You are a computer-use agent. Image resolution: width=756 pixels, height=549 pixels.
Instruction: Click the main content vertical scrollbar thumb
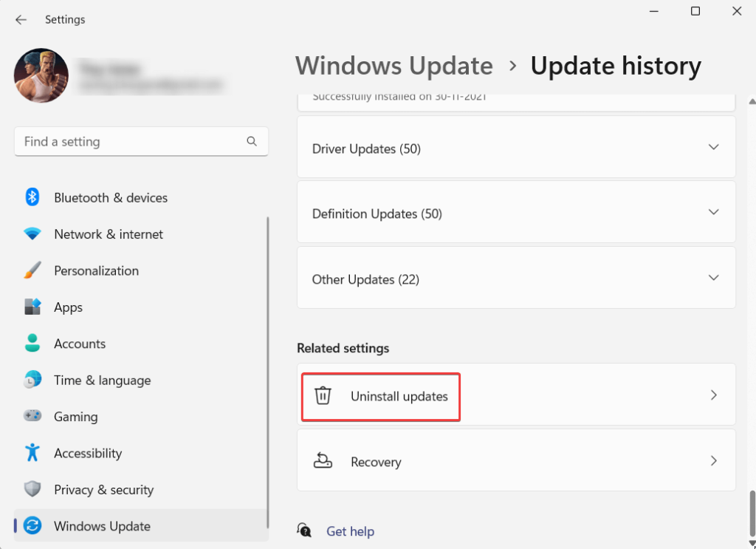751,515
